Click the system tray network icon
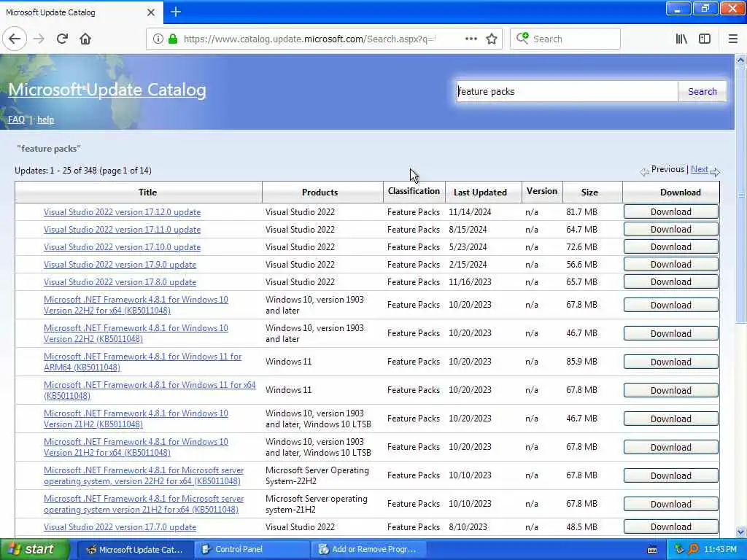Screen dimensions: 747x560 (x=679, y=550)
